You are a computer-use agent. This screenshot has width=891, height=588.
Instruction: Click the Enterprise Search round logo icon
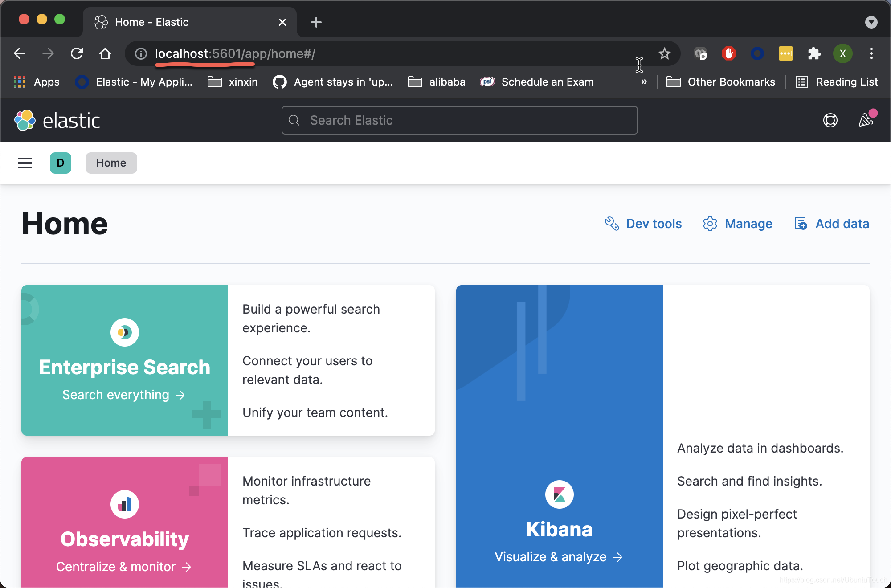point(125,332)
